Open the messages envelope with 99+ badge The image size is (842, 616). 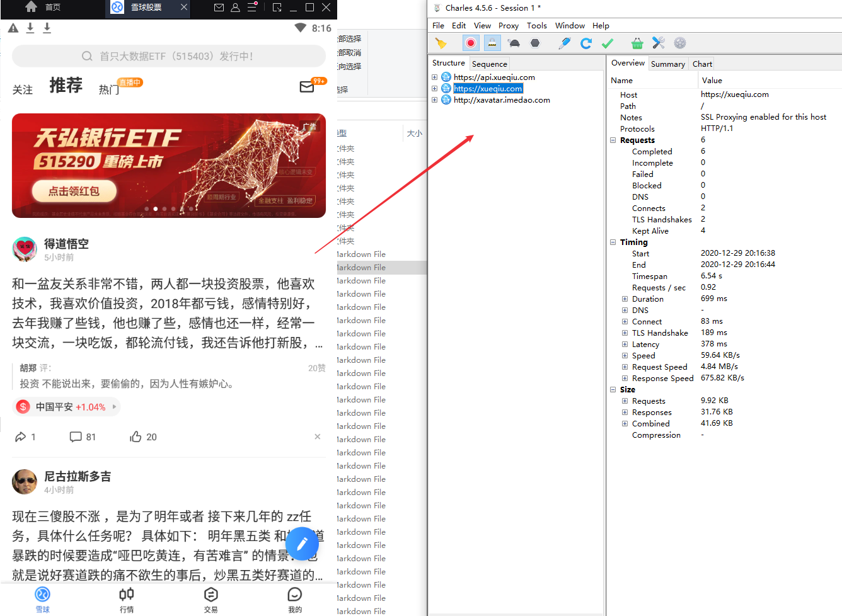[x=307, y=87]
